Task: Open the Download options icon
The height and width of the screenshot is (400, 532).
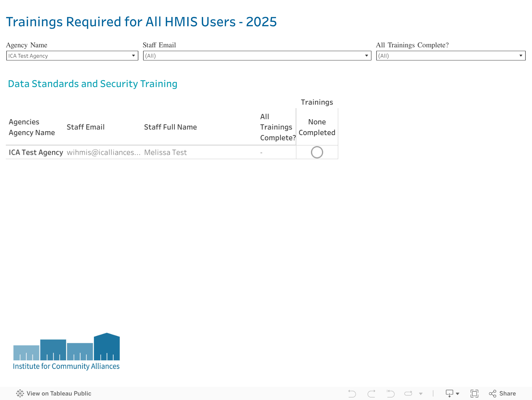Action: point(452,393)
